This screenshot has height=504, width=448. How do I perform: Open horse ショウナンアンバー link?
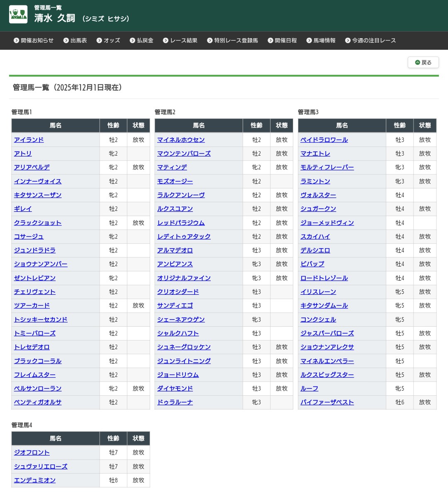(x=41, y=264)
